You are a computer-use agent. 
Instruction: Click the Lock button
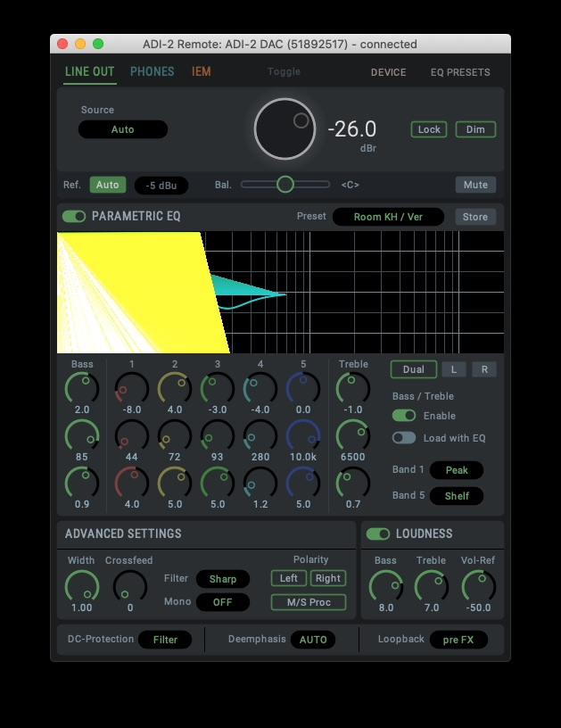(429, 129)
